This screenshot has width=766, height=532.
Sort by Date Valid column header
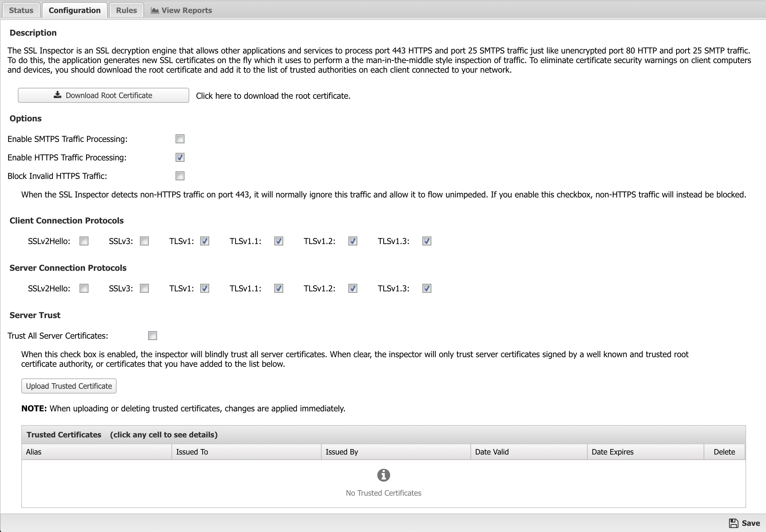tap(529, 452)
